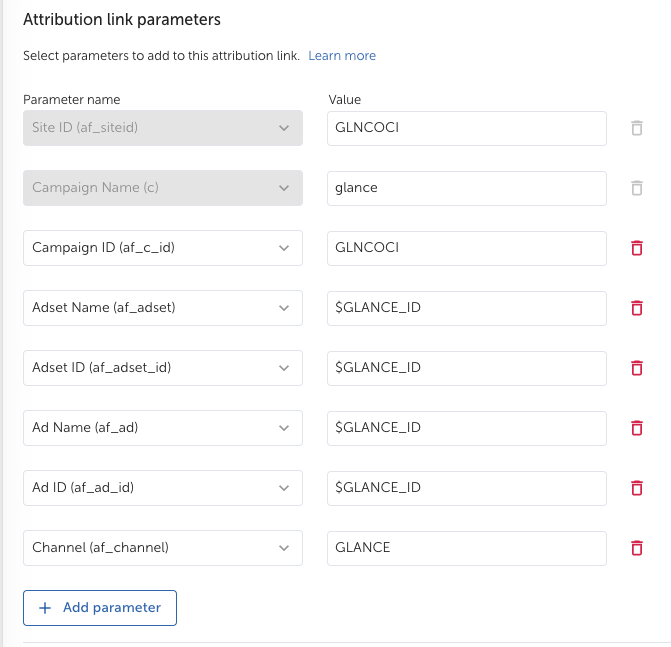This screenshot has width=671, height=647.
Task: Open the Learn more link
Action: 342,56
